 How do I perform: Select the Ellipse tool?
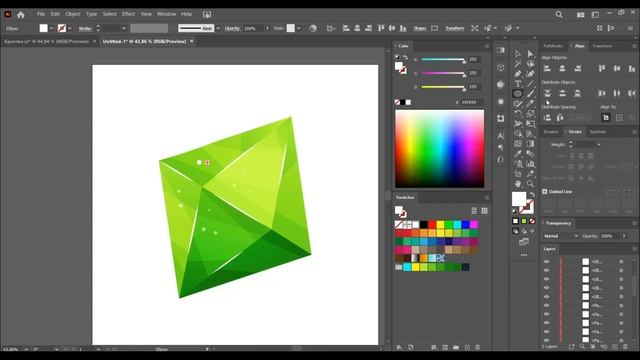[518, 93]
